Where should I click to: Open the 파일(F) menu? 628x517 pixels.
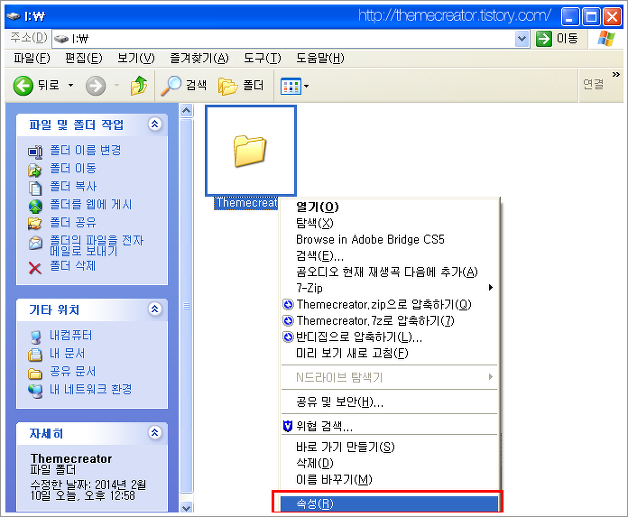click(x=32, y=58)
